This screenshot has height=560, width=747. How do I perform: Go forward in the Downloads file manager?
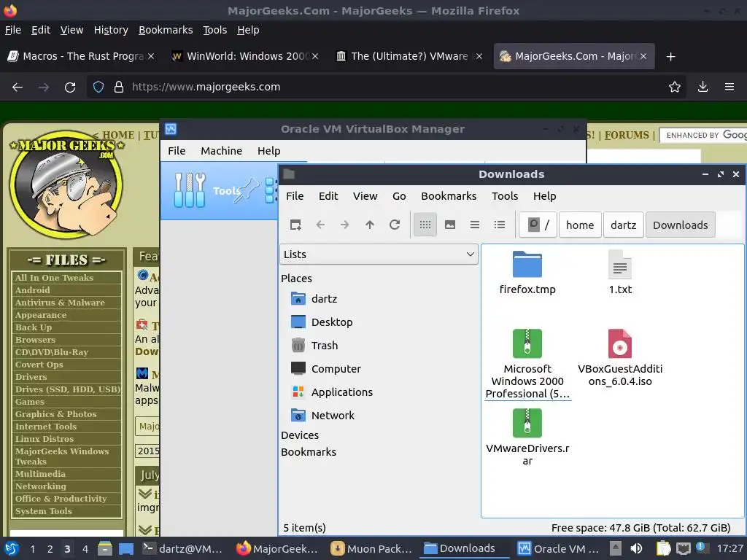[x=345, y=225]
